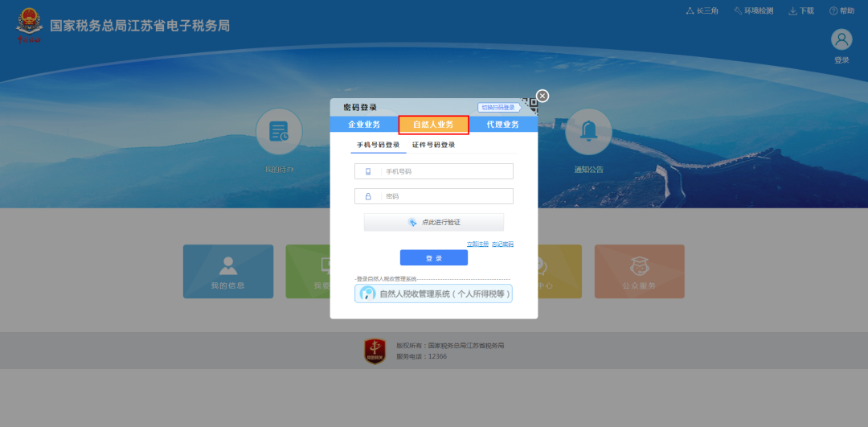Click the 我的待办 circular icon
Image resolution: width=868 pixels, height=427 pixels.
279,132
